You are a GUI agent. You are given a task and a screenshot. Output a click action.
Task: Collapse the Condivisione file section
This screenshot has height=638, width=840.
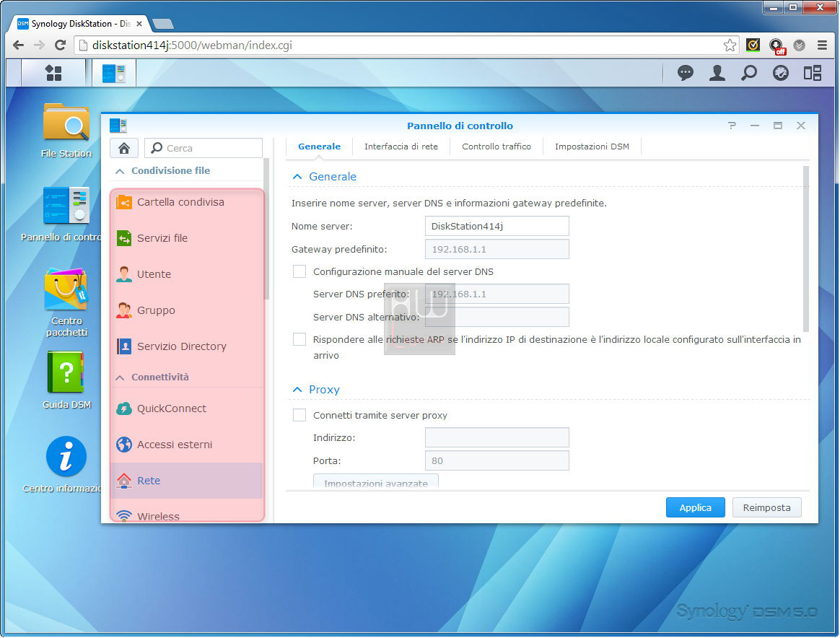120,171
